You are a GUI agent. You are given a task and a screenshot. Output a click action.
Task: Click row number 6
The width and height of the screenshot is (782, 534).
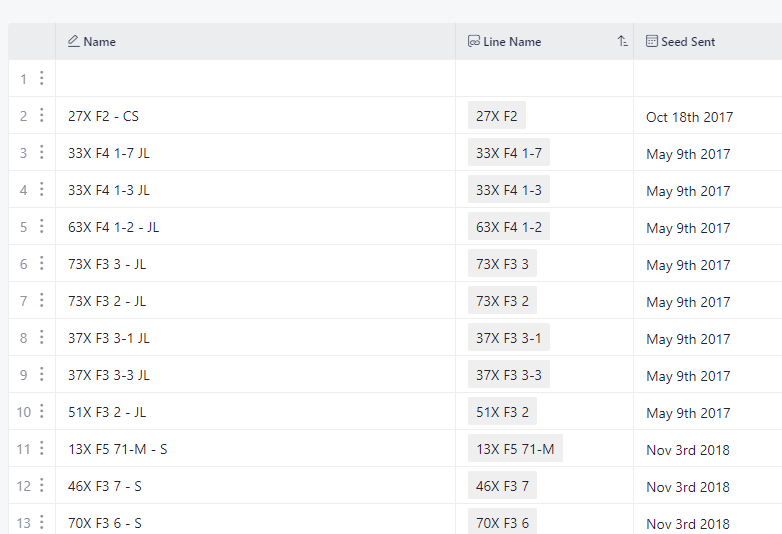(23, 264)
